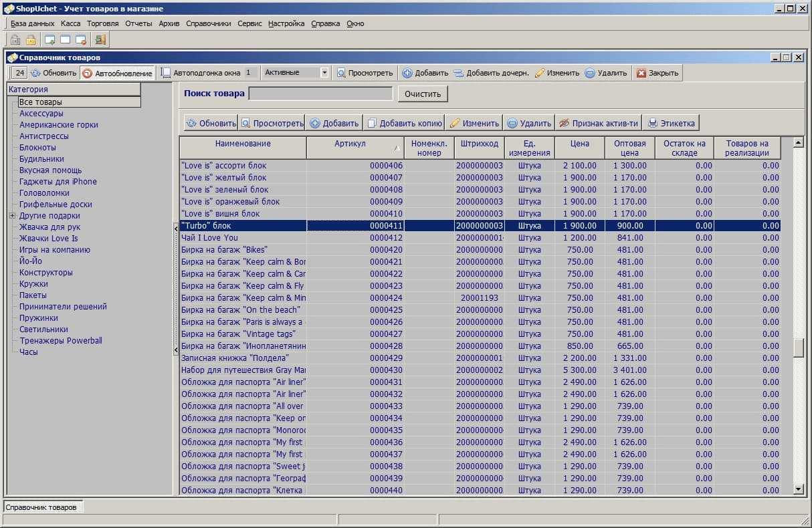Toggle Автоподгонка окна option
Image resolution: width=812 pixels, height=528 pixels.
[x=200, y=73]
